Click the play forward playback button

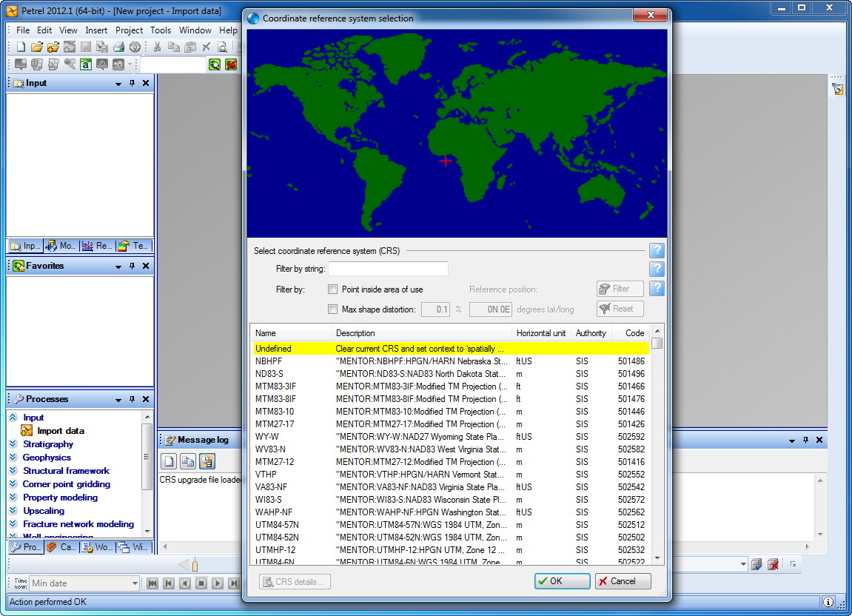click(x=218, y=583)
